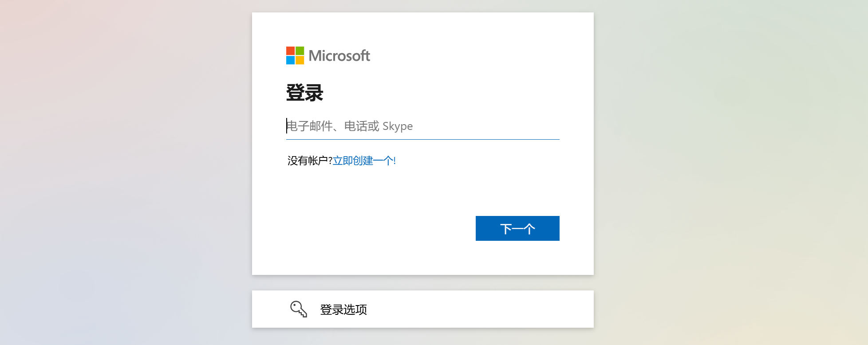Click empty space in the 登录选项 panel

tap(488, 309)
